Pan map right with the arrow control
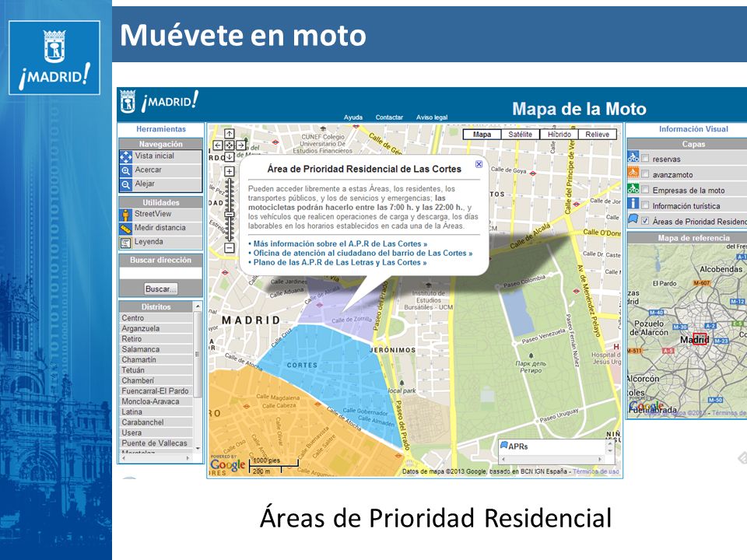Viewport: 747px width, 560px height. point(241,145)
